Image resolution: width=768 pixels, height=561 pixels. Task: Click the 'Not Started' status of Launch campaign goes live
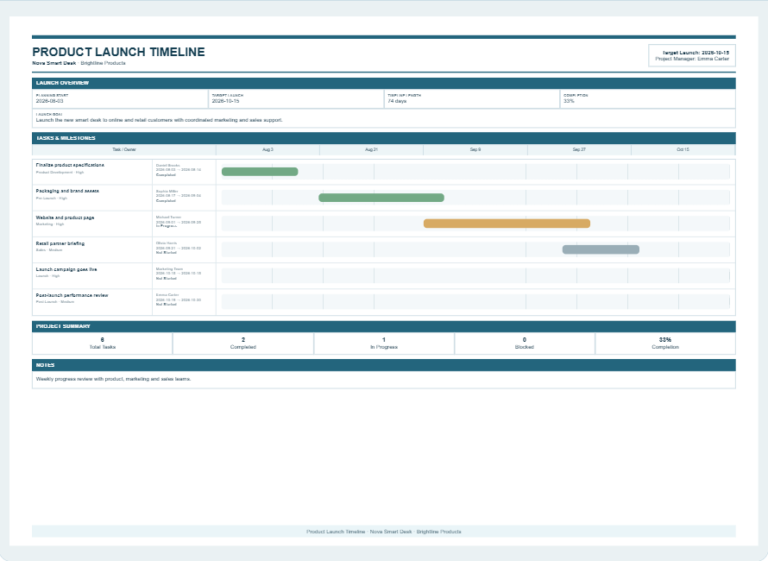[x=166, y=279]
